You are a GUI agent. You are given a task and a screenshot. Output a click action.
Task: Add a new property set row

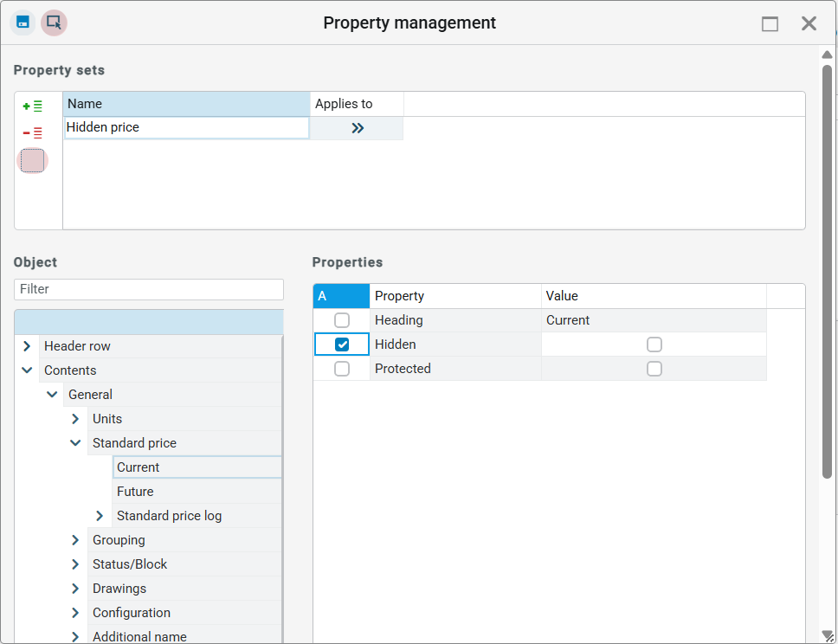tap(32, 106)
